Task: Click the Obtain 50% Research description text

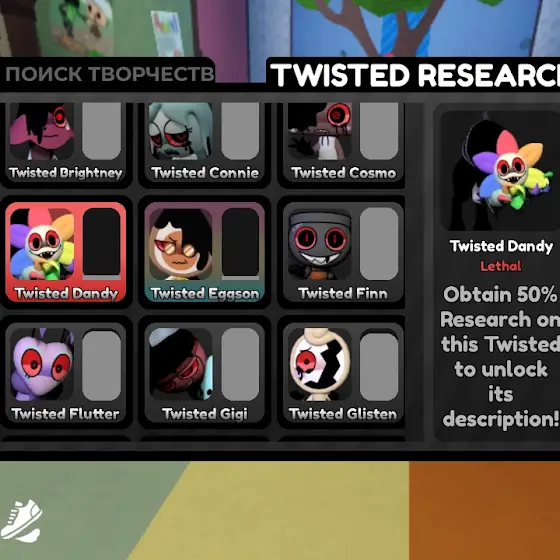Action: [x=500, y=356]
